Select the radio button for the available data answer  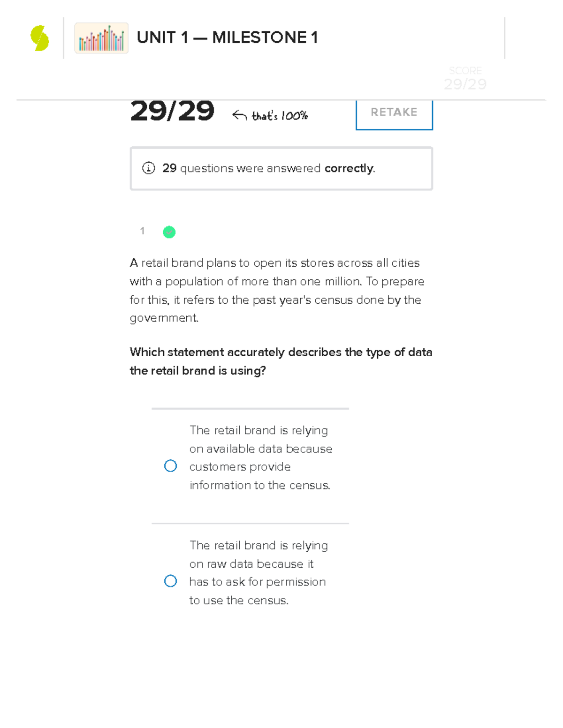pyautogui.click(x=171, y=465)
